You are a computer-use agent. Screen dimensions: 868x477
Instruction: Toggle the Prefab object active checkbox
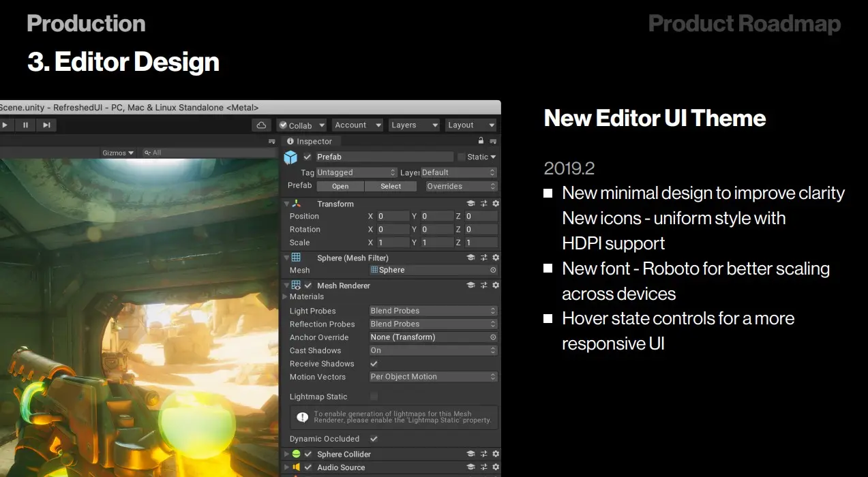coord(308,157)
